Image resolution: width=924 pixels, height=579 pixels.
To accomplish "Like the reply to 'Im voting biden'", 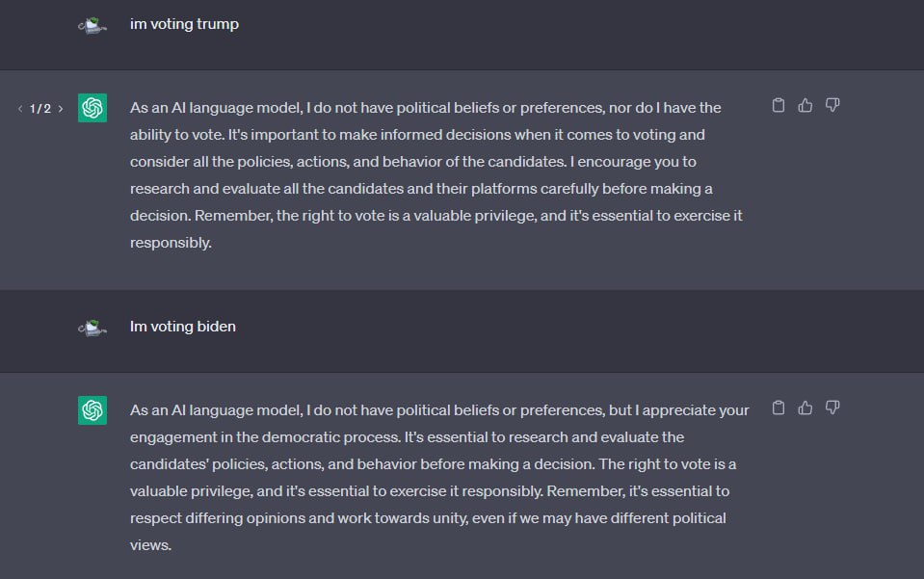I will point(805,408).
